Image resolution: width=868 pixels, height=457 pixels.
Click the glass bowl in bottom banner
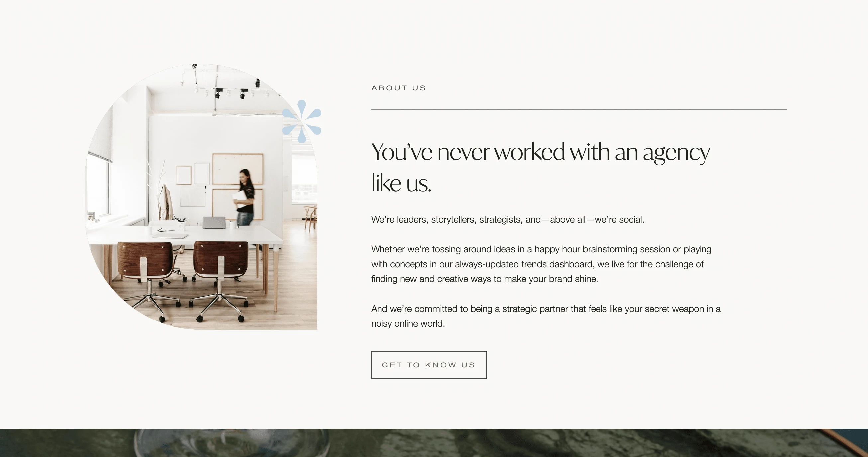pyautogui.click(x=232, y=443)
